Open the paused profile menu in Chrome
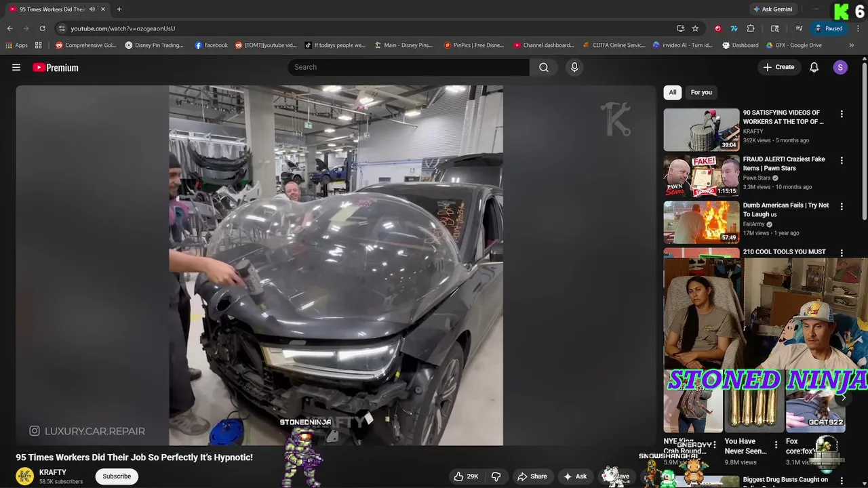The width and height of the screenshot is (868, 488). pyautogui.click(x=829, y=28)
